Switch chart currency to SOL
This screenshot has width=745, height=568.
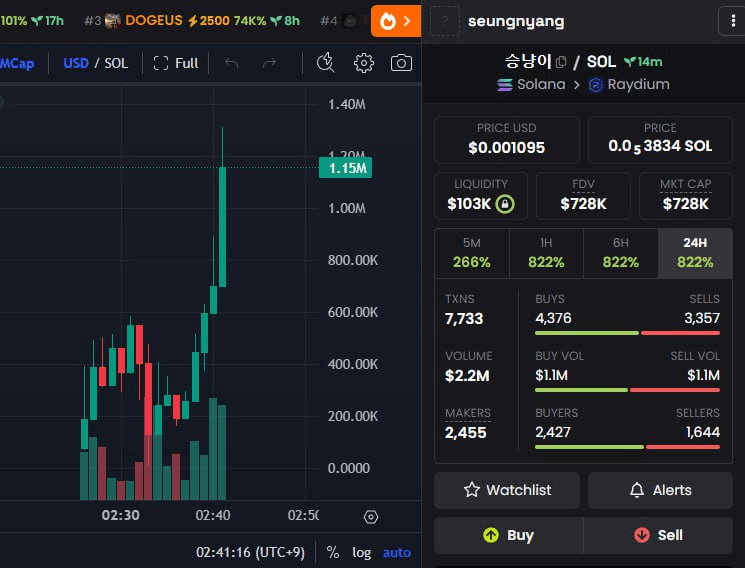tap(116, 63)
